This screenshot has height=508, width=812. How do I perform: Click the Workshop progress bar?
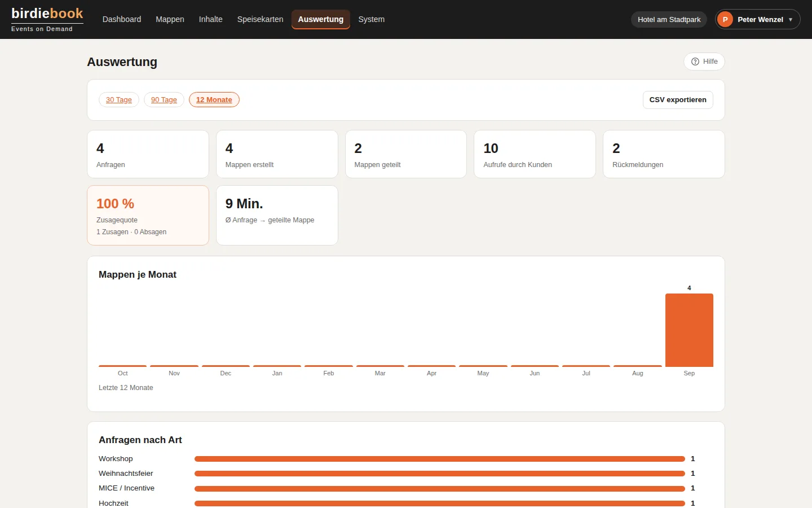(440, 459)
